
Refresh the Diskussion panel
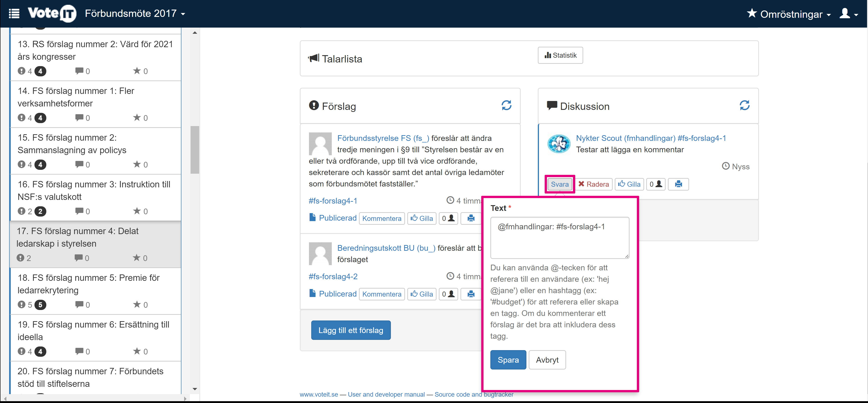(x=744, y=105)
